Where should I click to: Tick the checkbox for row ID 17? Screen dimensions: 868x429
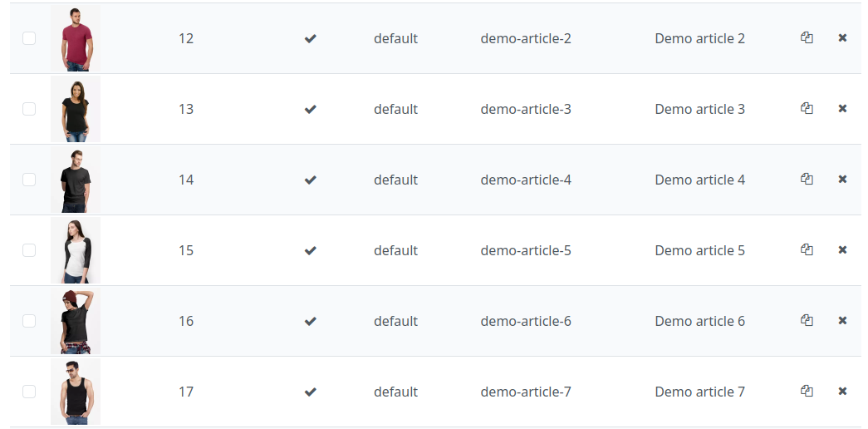[29, 392]
